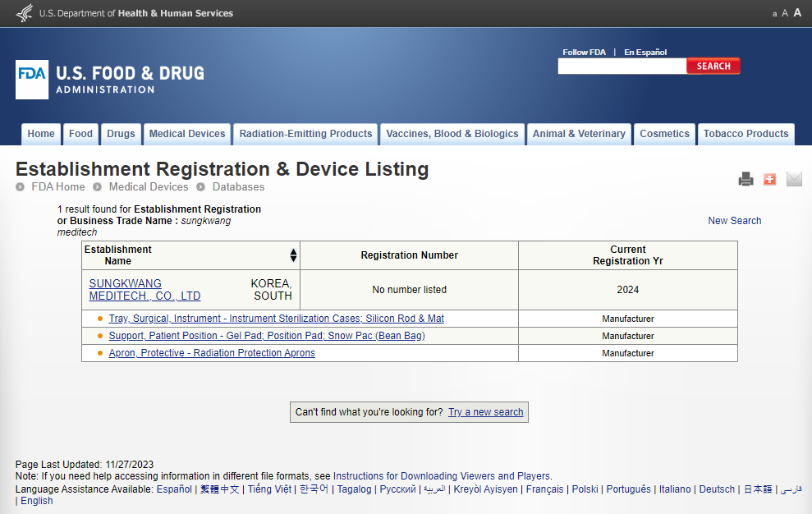Select medium text size 'A'
This screenshot has width=812, height=514.
785,13
